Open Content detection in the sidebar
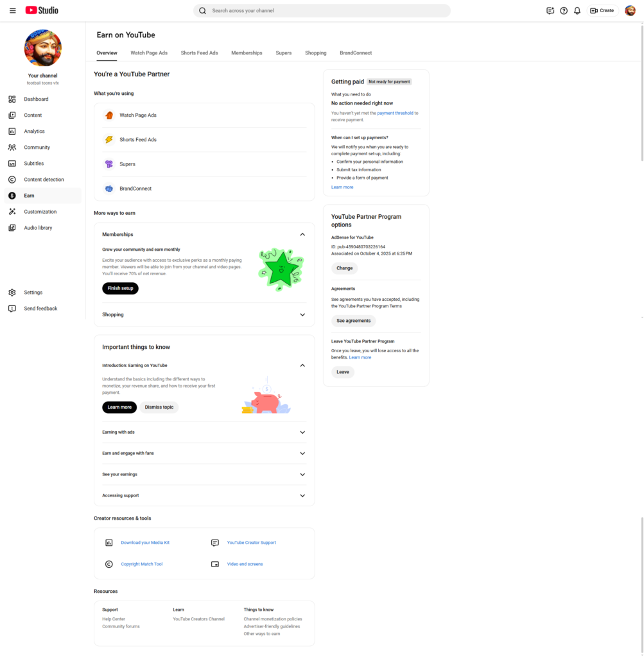This screenshot has height=657, width=644. click(44, 180)
